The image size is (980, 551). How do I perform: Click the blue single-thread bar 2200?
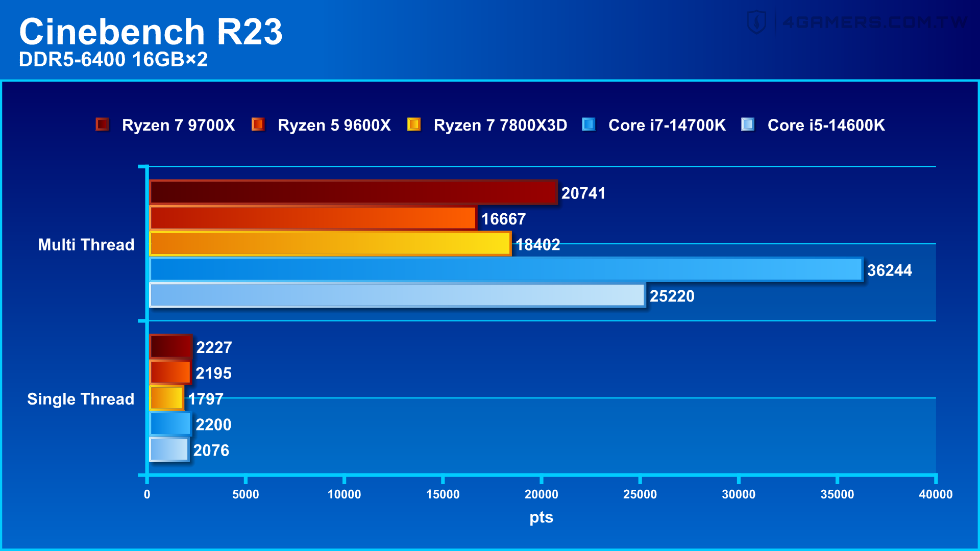[170, 424]
